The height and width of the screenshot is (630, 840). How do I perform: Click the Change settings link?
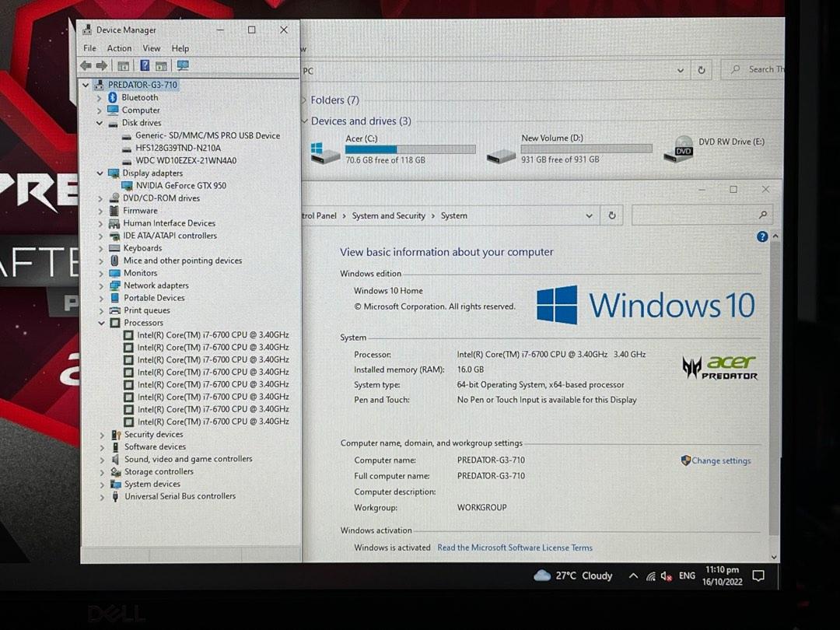coord(721,460)
